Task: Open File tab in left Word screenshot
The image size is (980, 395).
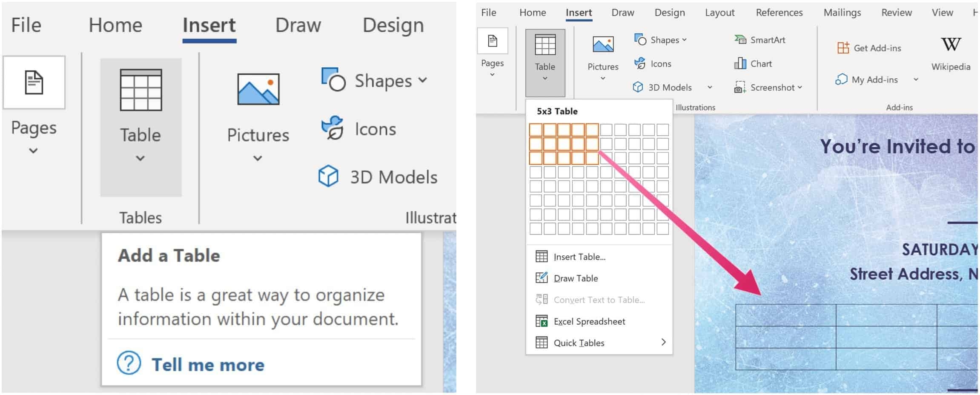Action: (26, 25)
